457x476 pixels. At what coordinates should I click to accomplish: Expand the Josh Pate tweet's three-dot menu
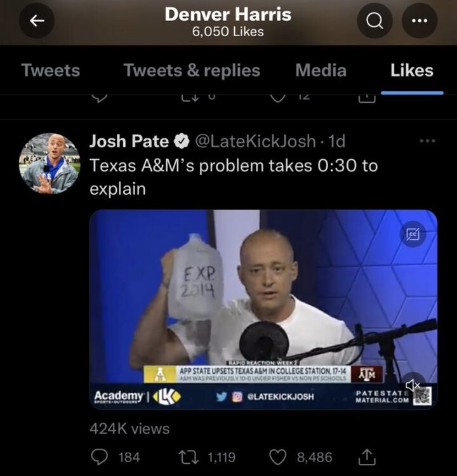pyautogui.click(x=428, y=141)
